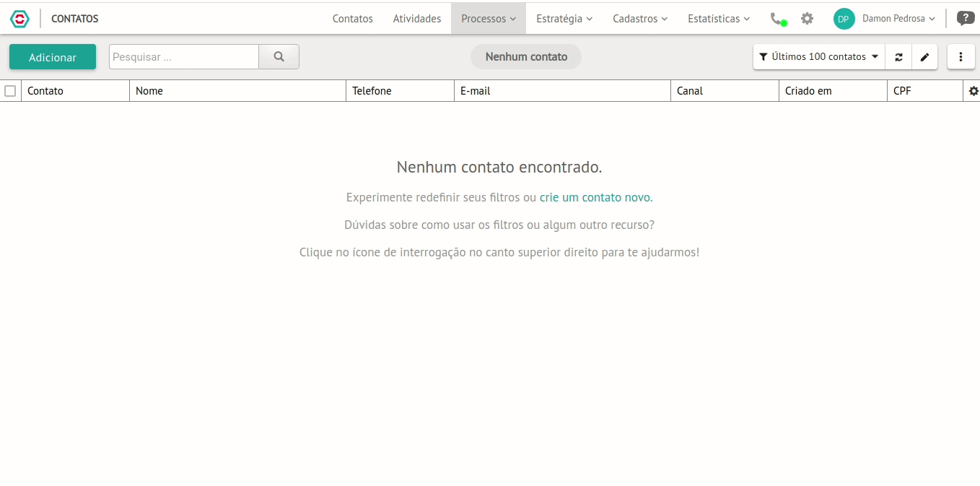Go to the Atividades menu item

tap(417, 19)
